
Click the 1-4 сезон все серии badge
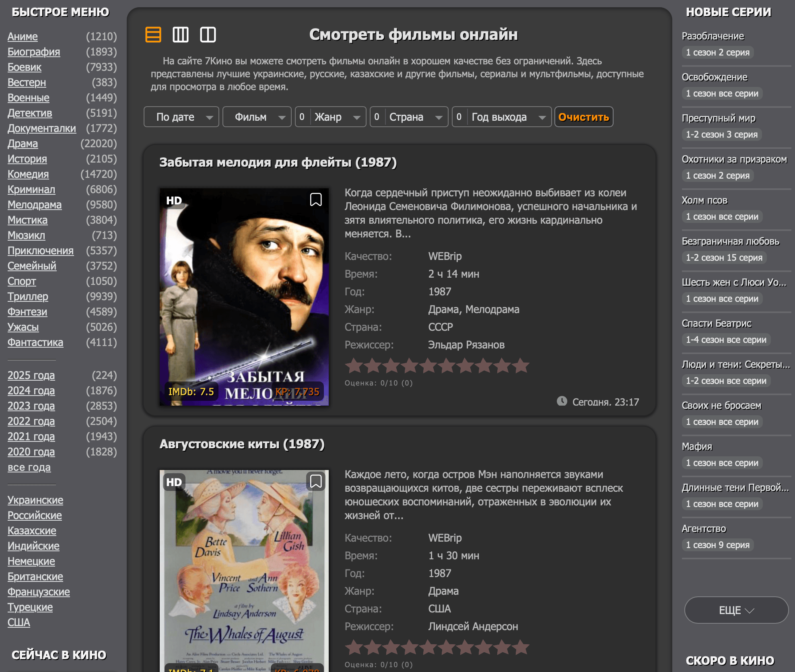click(726, 340)
